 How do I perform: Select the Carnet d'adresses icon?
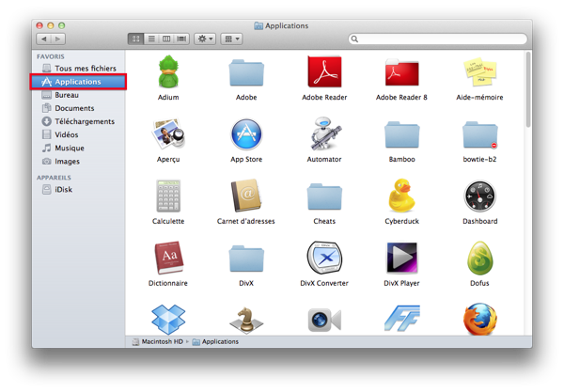(246, 196)
